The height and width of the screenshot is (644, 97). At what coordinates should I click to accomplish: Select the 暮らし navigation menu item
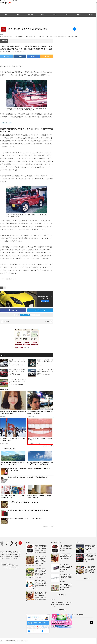tap(79, 15)
